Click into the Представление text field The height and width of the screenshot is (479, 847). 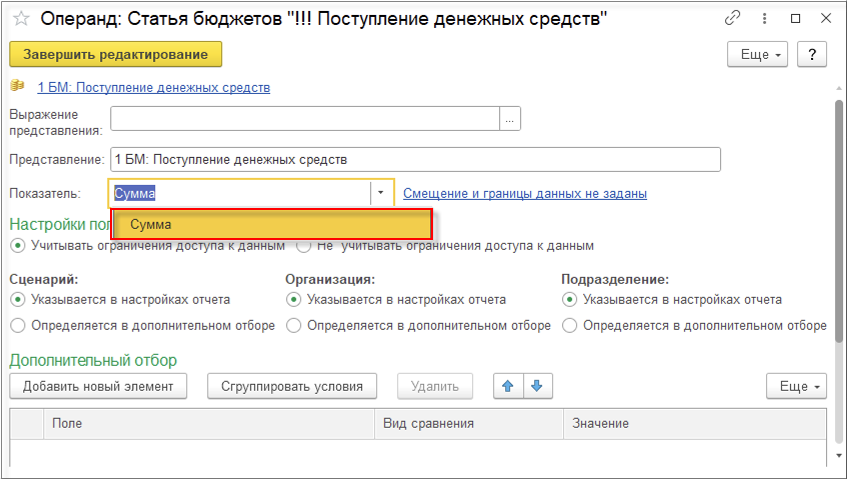tap(413, 160)
